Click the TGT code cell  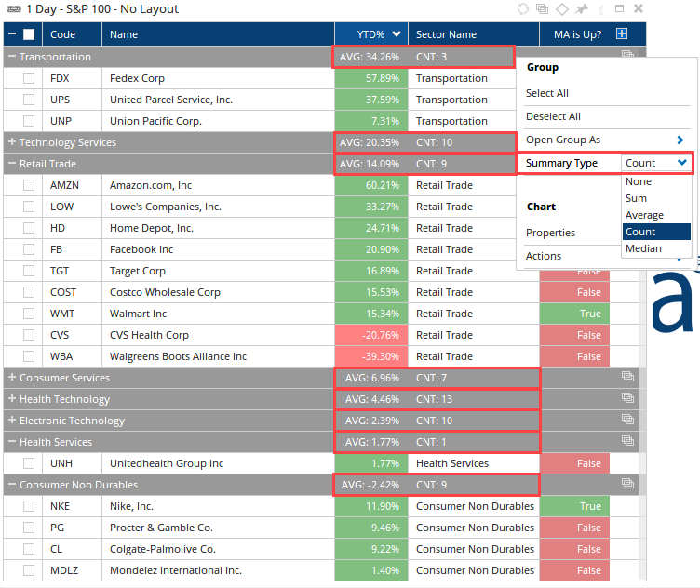point(73,271)
